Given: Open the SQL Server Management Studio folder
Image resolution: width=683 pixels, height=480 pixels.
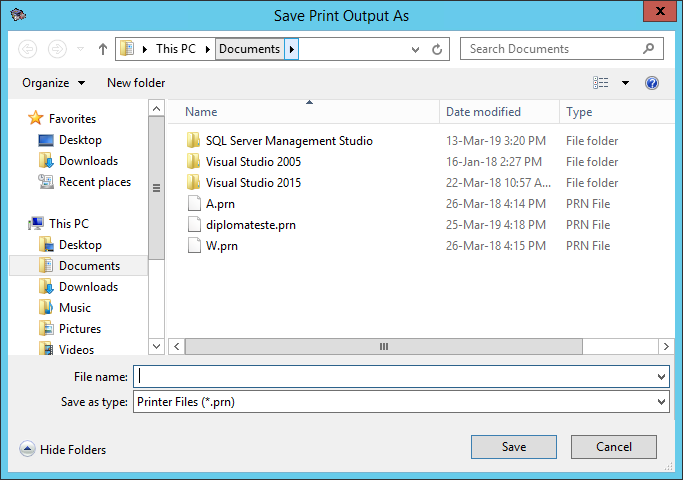Looking at the screenshot, I should click(x=288, y=141).
